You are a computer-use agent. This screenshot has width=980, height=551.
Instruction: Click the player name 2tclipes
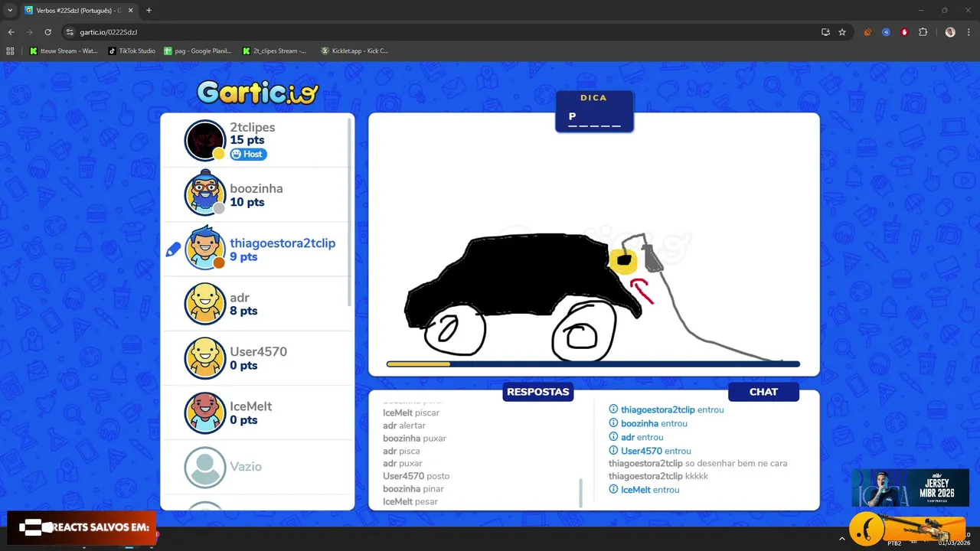[252, 127]
